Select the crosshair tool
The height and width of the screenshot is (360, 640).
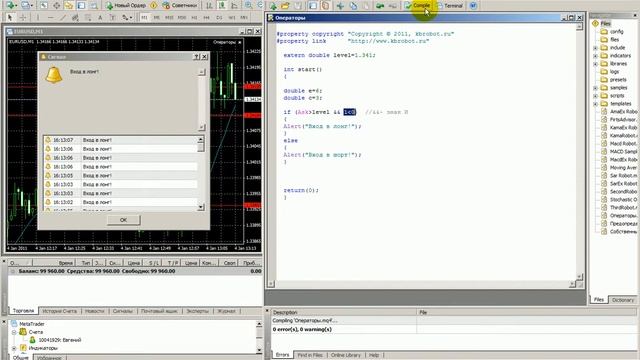[23, 18]
